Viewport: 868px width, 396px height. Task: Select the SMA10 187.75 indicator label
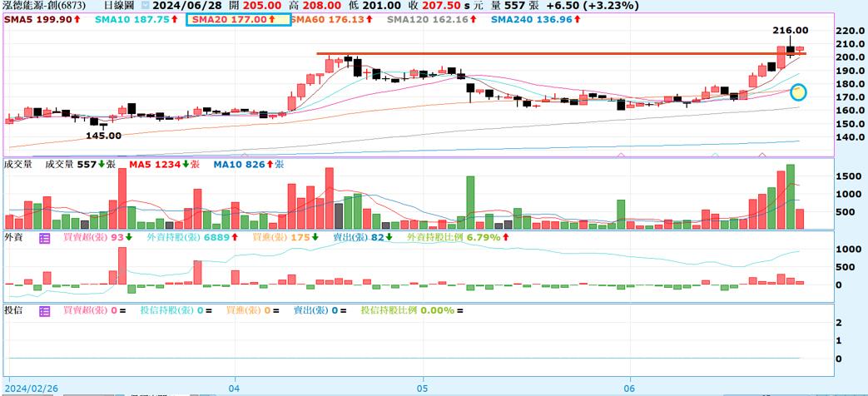tap(136, 19)
